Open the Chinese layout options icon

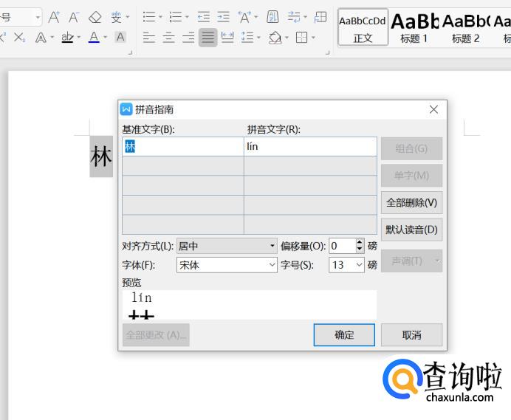pyautogui.click(x=244, y=17)
